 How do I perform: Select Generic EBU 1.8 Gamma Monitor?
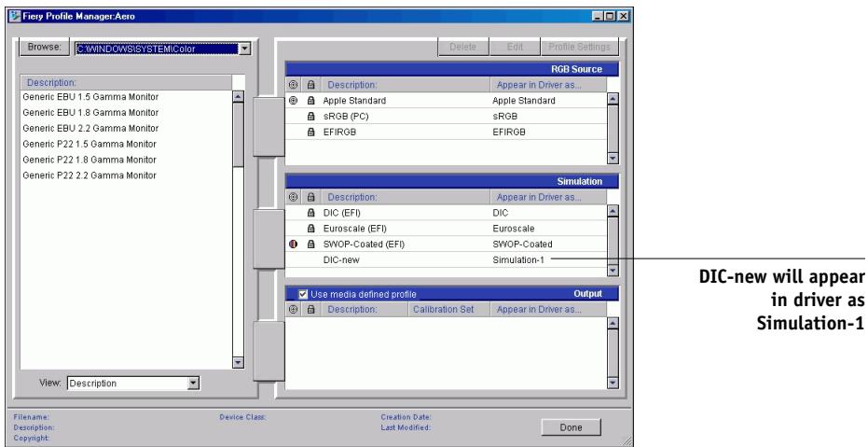pyautogui.click(x=90, y=112)
